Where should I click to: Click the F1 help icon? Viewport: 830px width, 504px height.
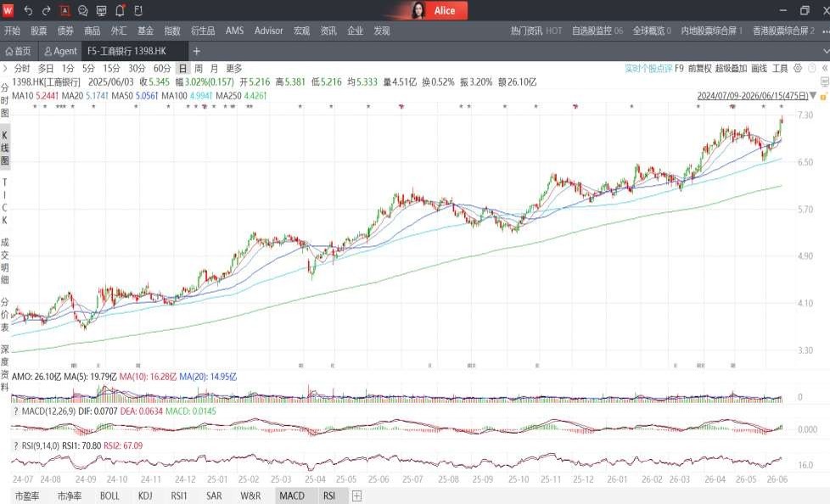pyautogui.click(x=138, y=10)
